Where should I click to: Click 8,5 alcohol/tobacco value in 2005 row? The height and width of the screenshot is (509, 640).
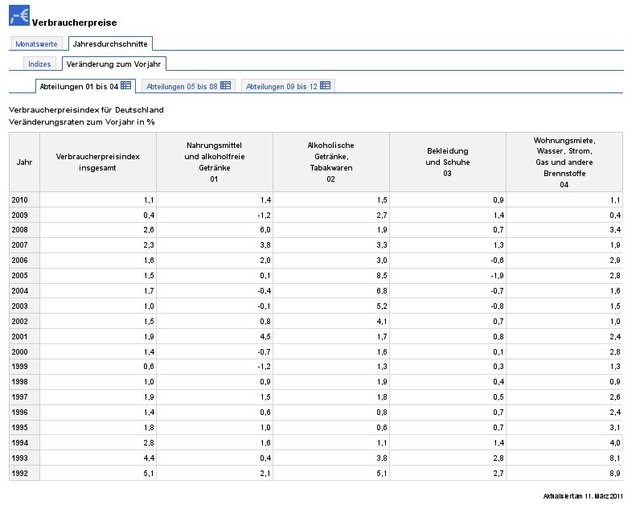382,276
